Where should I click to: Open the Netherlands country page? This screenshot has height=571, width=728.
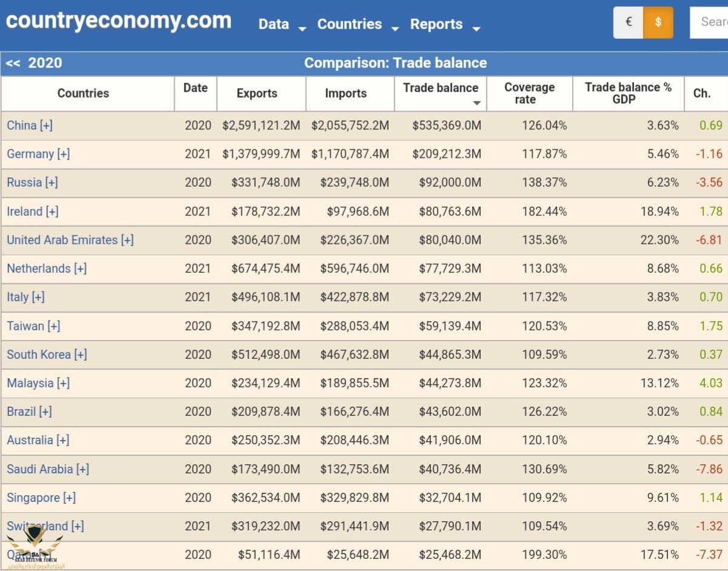tap(39, 269)
